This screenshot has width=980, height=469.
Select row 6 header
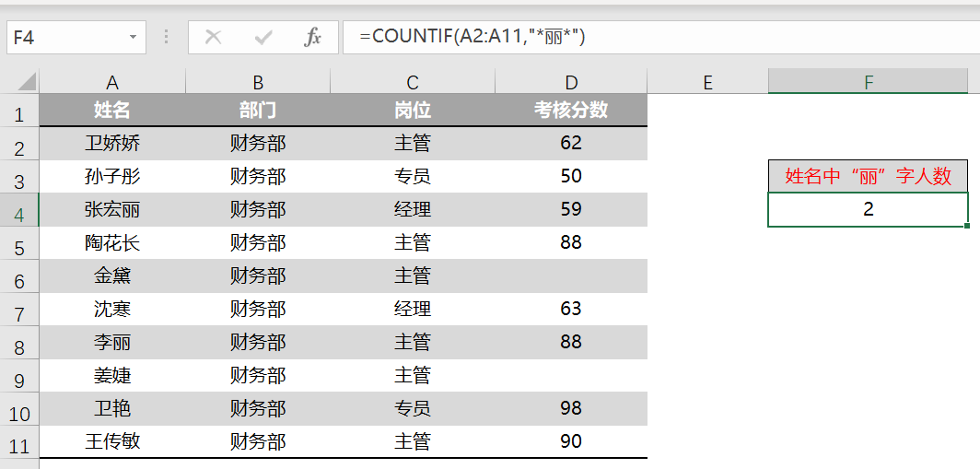(19, 277)
